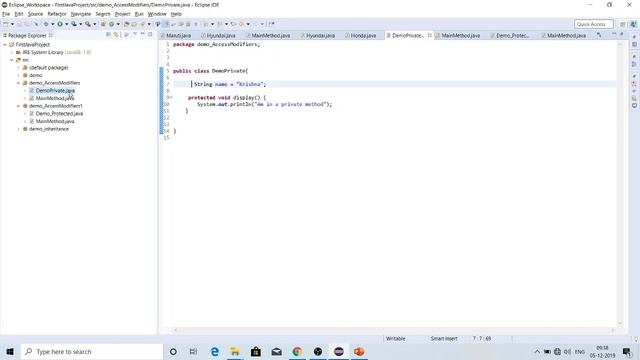Close the DemoPrivate.java editor tab

pos(430,36)
